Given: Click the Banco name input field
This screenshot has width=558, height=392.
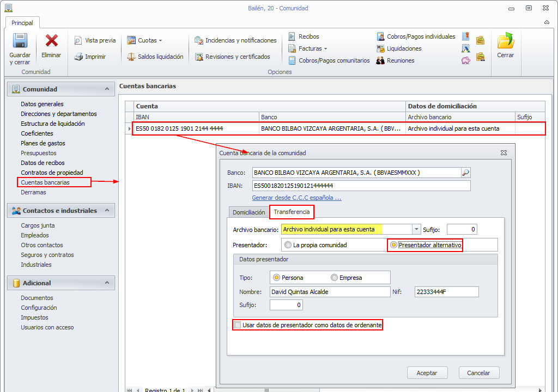Looking at the screenshot, I should [x=356, y=173].
